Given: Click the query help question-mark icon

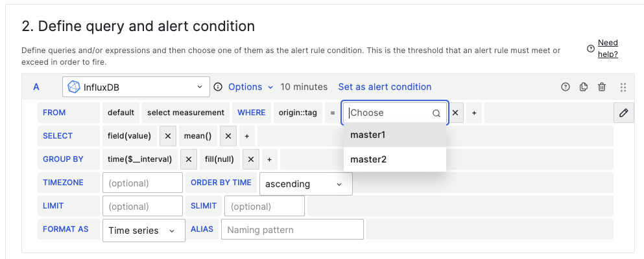Looking at the screenshot, I should click(x=566, y=87).
